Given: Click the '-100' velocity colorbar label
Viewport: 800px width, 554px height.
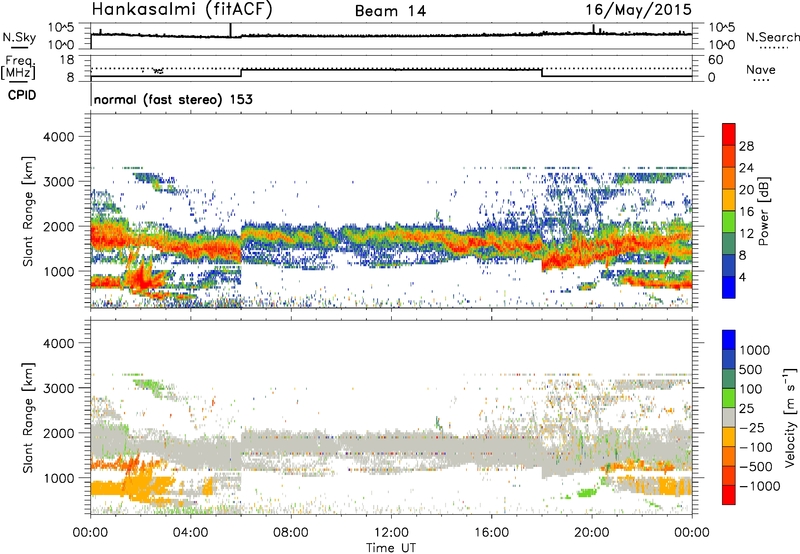Looking at the screenshot, I should click(x=756, y=447).
